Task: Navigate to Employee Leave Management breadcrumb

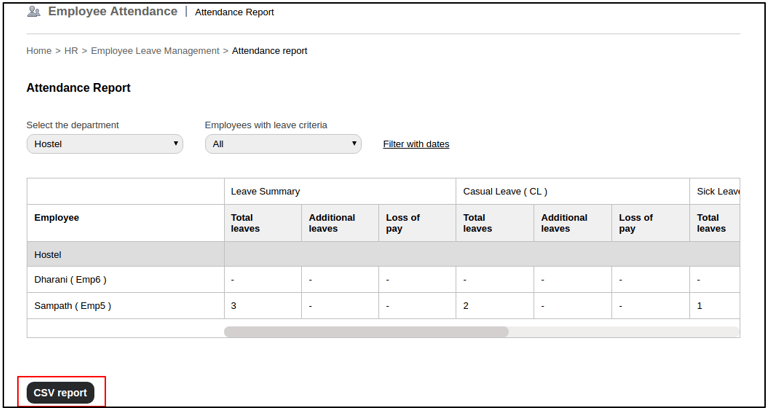Action: (155, 51)
